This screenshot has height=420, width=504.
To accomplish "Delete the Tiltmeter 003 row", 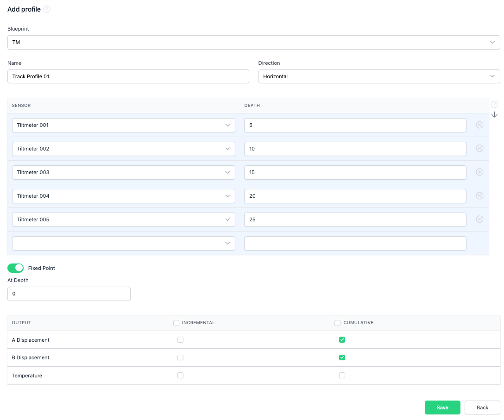I will 479,172.
